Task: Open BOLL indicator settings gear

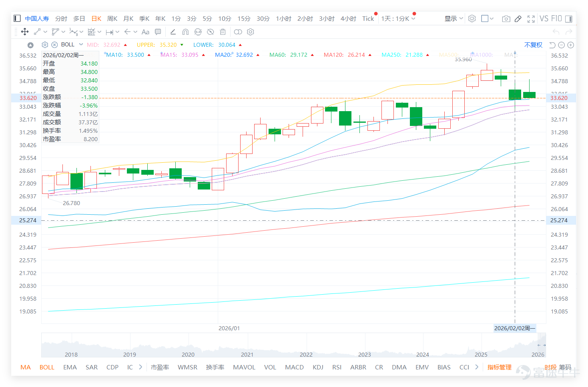Action: point(45,45)
